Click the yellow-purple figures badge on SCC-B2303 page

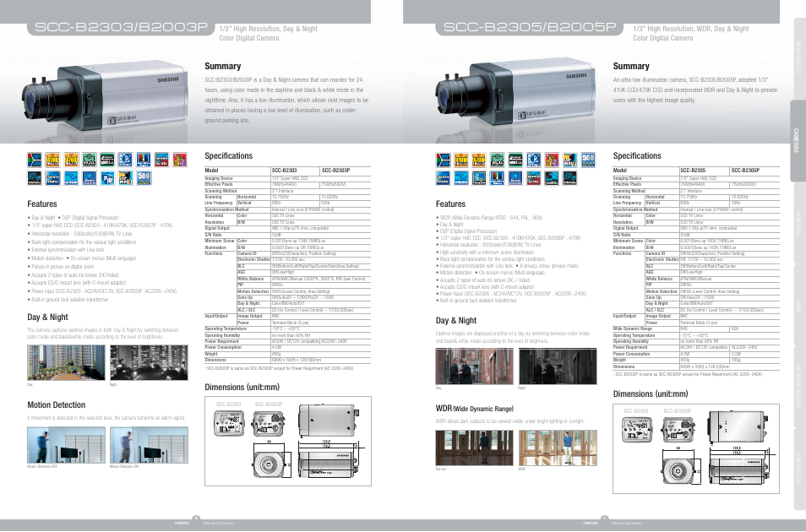tap(180, 160)
